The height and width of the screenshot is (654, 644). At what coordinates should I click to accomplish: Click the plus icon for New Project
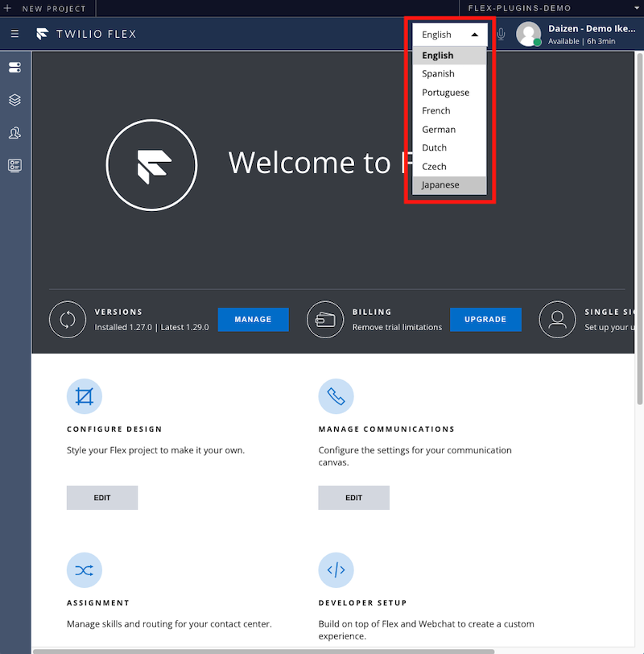click(7, 8)
